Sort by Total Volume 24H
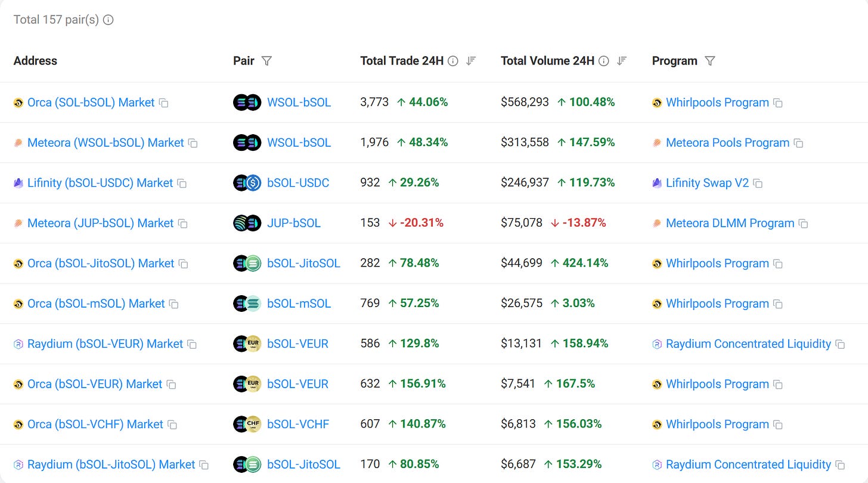This screenshot has height=483, width=868. [622, 61]
